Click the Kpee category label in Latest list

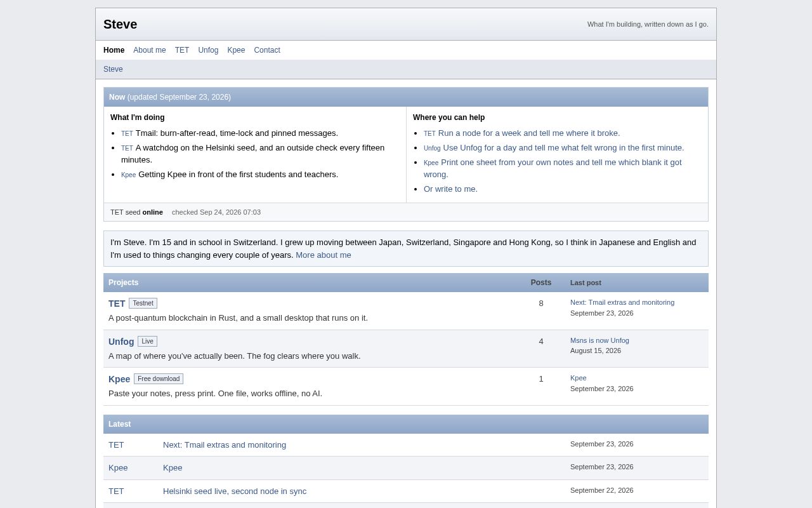[x=118, y=468]
